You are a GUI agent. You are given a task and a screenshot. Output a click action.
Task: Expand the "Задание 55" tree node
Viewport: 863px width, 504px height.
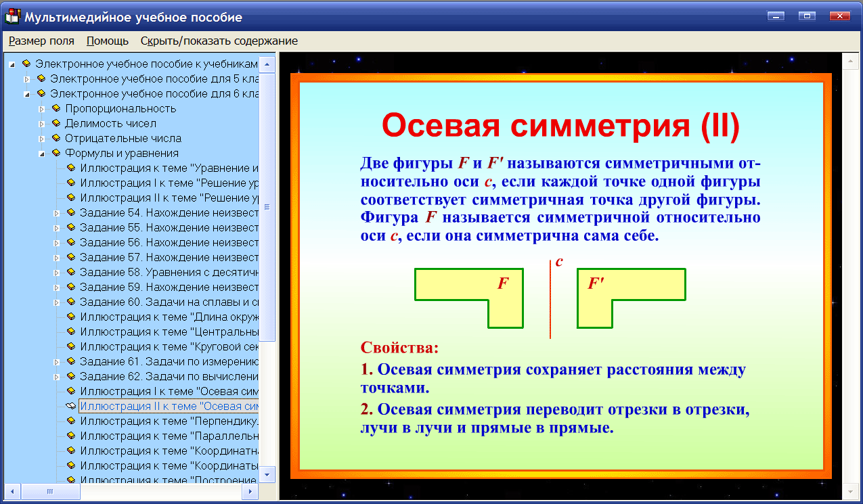pyautogui.click(x=57, y=227)
